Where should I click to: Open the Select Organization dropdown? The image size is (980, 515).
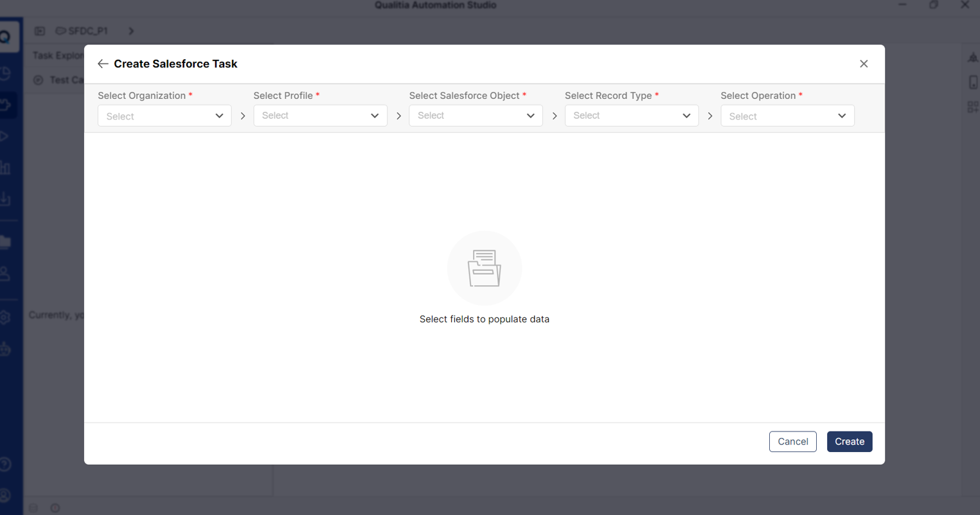(x=165, y=116)
